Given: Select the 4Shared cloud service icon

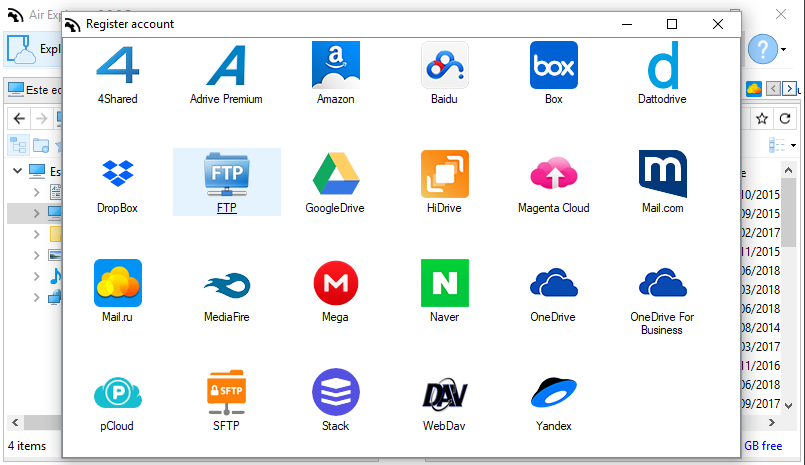Looking at the screenshot, I should coord(118,66).
